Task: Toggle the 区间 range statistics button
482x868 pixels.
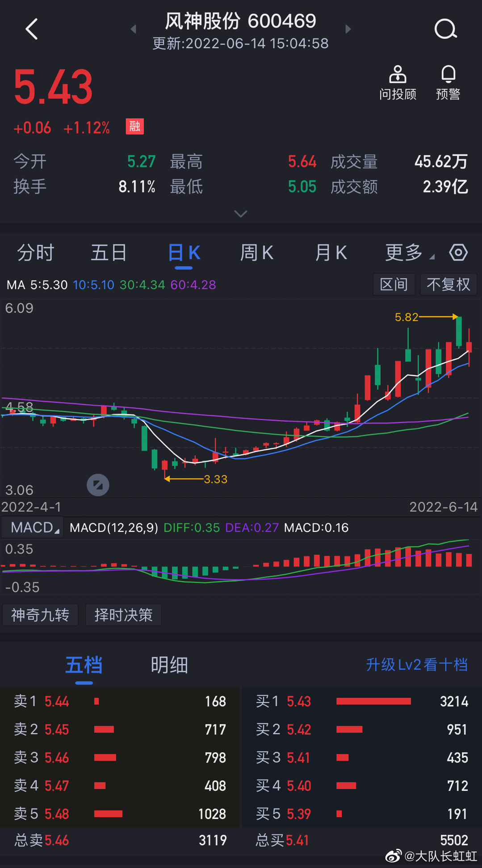Action: [x=394, y=284]
